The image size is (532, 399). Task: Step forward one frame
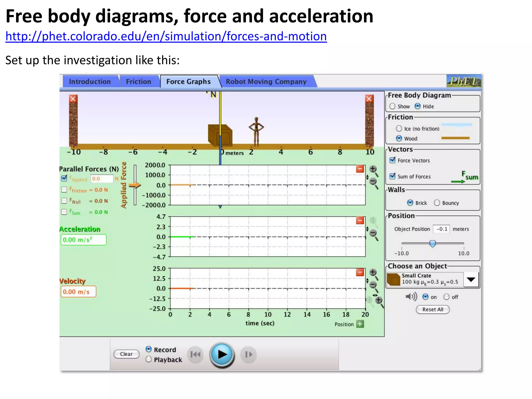249,354
